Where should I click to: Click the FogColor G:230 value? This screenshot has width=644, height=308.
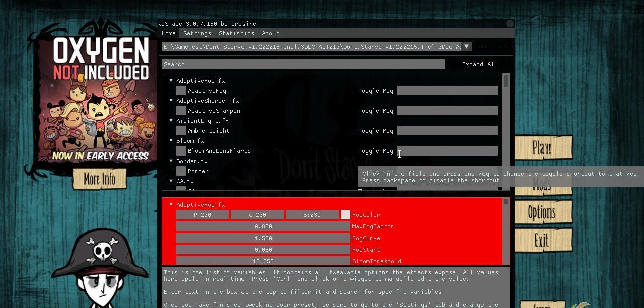click(257, 215)
